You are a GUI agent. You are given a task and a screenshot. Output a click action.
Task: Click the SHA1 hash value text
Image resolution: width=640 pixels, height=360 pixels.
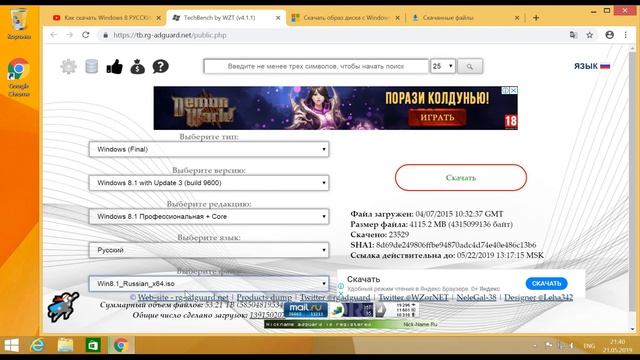tap(456, 245)
